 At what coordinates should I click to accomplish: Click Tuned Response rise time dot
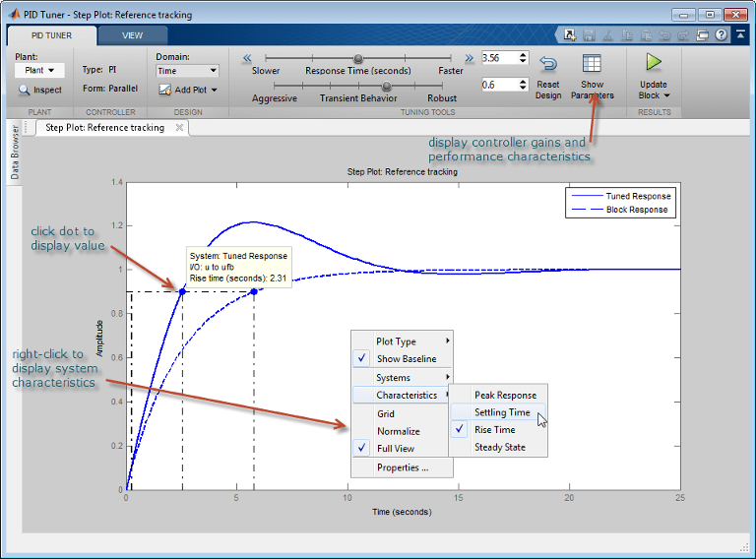tap(182, 291)
